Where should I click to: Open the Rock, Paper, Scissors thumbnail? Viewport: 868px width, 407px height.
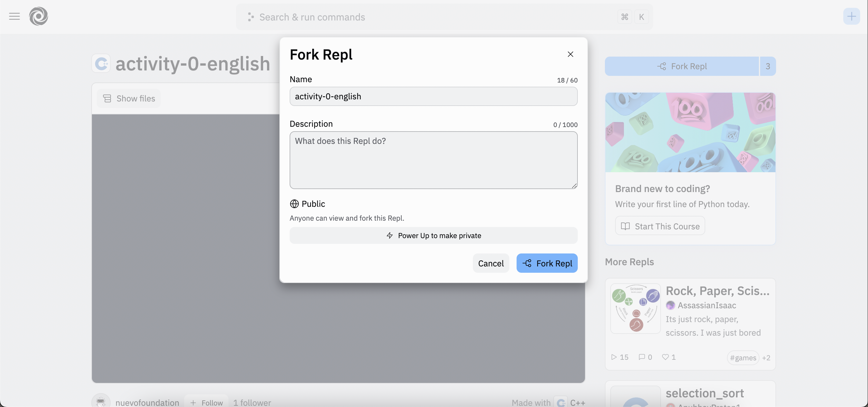[636, 308]
